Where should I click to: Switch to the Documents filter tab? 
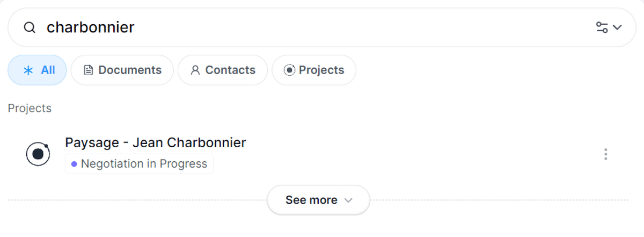coord(122,70)
